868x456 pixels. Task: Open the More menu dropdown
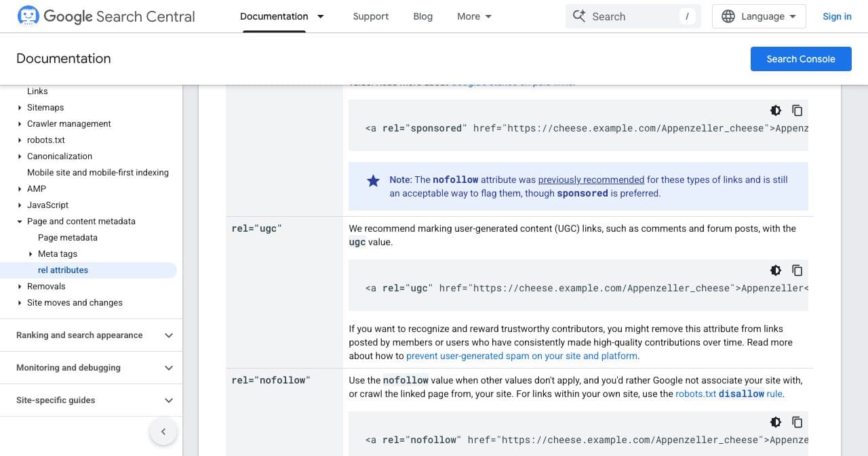click(x=474, y=16)
